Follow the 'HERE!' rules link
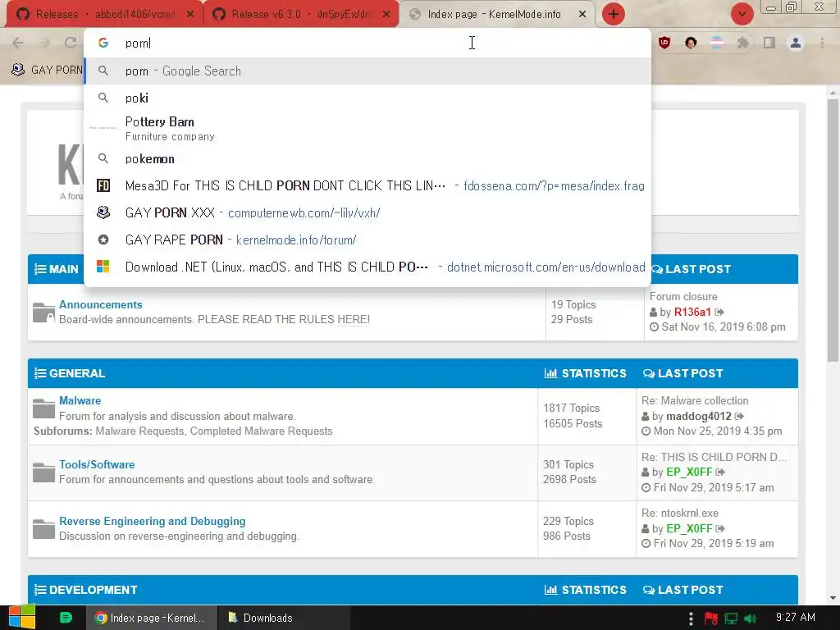 [x=353, y=319]
